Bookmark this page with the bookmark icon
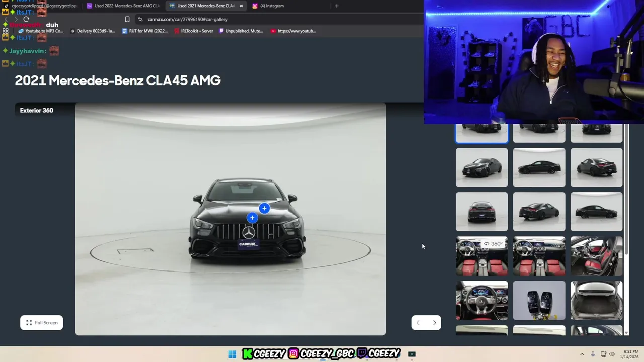644x362 pixels. [x=127, y=19]
